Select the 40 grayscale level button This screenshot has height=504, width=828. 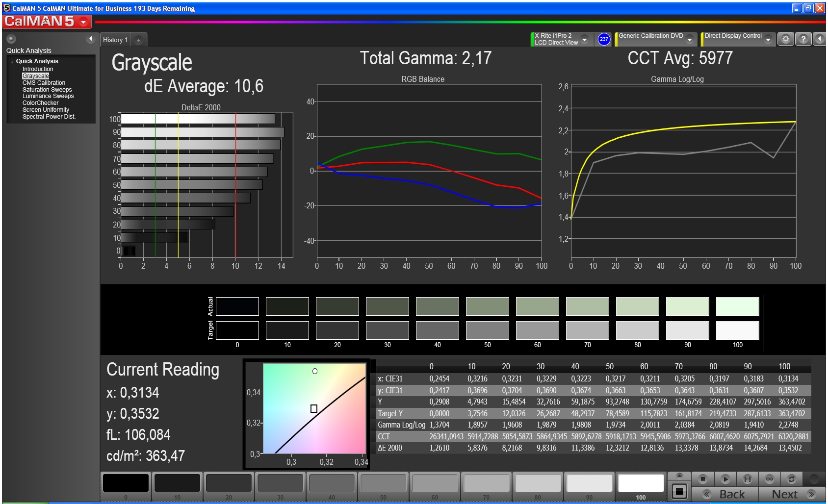pos(332,486)
